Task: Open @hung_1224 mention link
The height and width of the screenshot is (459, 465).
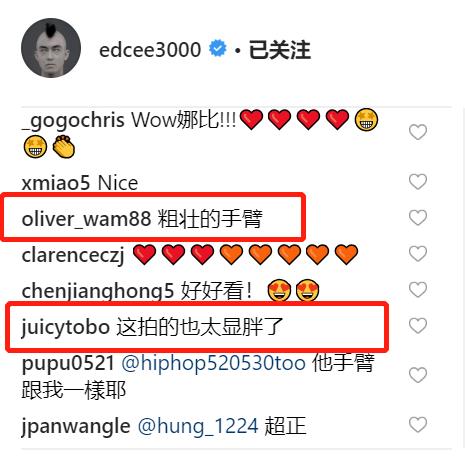Action: [x=198, y=427]
